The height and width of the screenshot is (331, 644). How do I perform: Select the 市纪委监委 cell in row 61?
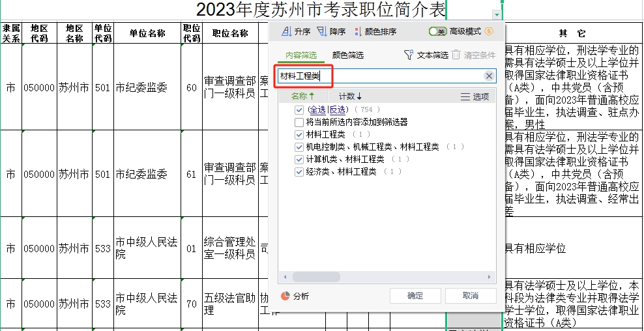coord(147,174)
